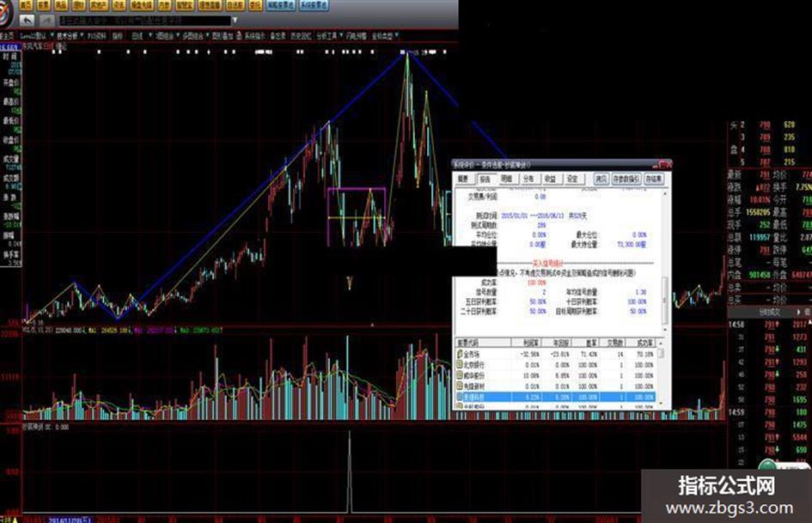The height and width of the screenshot is (523, 812).
Task: Select the 全市场 row in results table
Action: pyautogui.click(x=555, y=354)
